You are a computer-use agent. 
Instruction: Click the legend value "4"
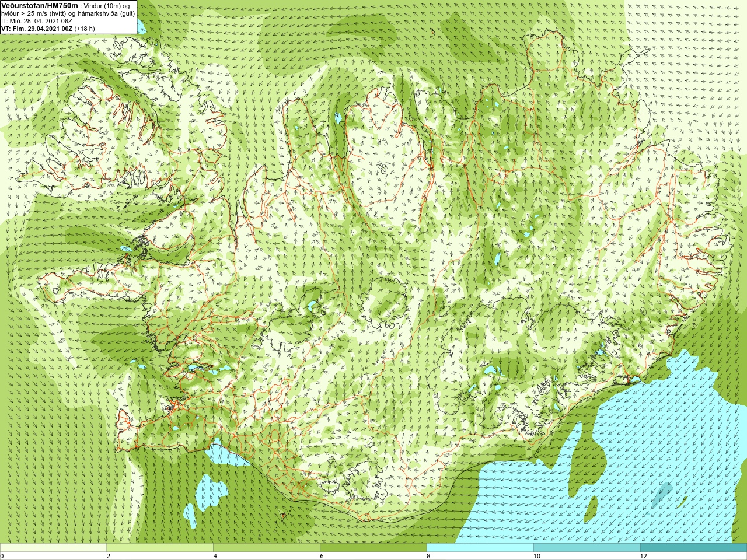(215, 556)
